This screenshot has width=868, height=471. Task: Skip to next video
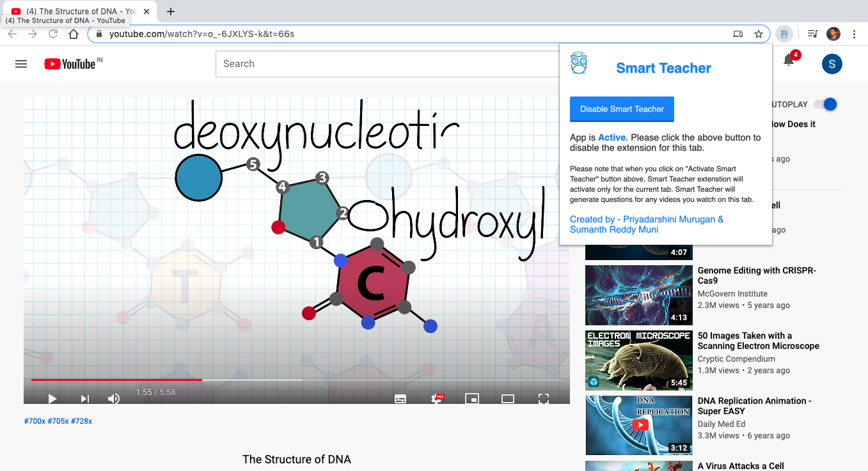(85, 399)
